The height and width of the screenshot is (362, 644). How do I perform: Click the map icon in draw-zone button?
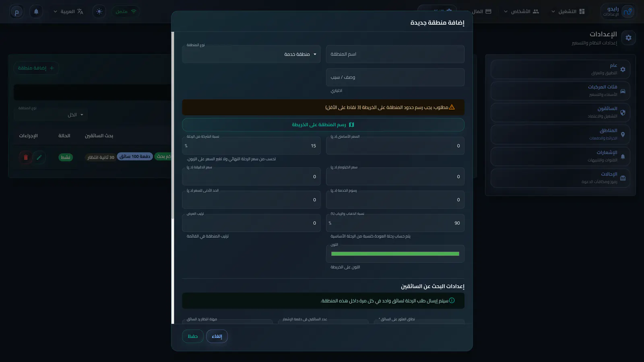(351, 125)
